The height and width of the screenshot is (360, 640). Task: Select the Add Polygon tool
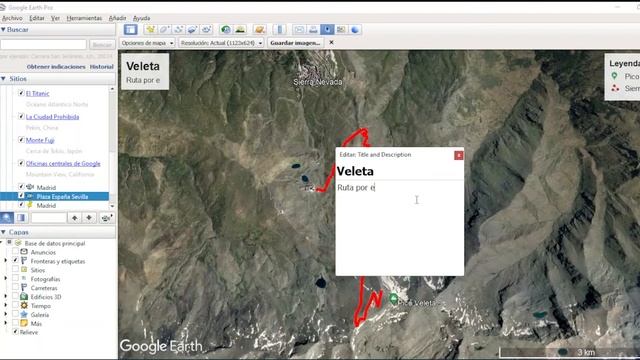coord(164,29)
